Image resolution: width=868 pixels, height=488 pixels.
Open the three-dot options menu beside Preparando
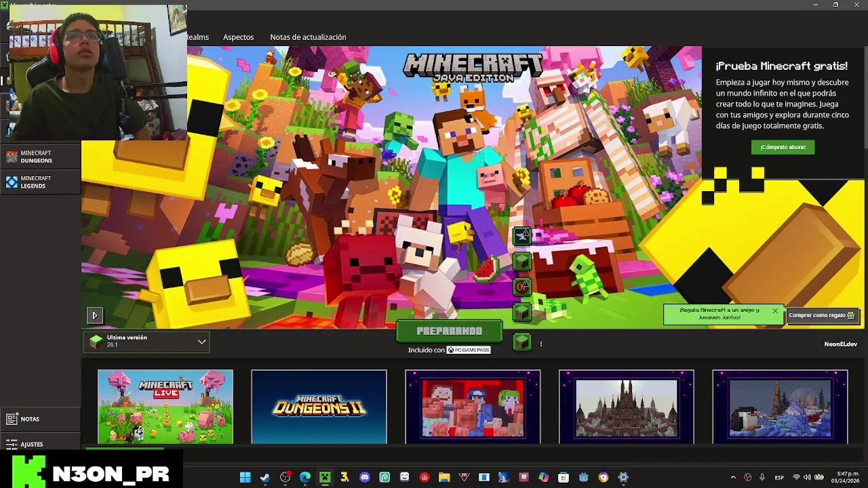pyautogui.click(x=540, y=344)
